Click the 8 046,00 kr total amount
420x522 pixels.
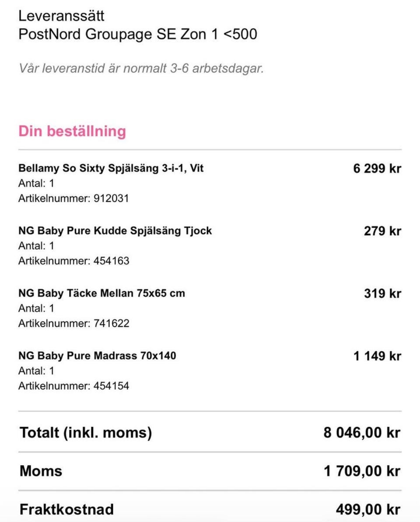(x=362, y=433)
